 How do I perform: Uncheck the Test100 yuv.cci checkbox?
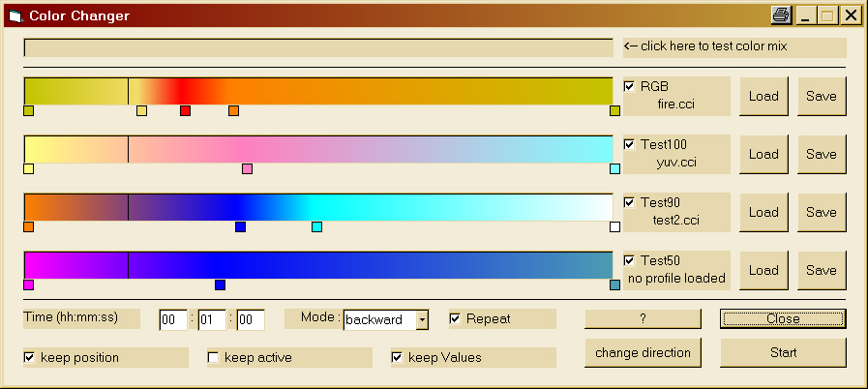pos(629,144)
